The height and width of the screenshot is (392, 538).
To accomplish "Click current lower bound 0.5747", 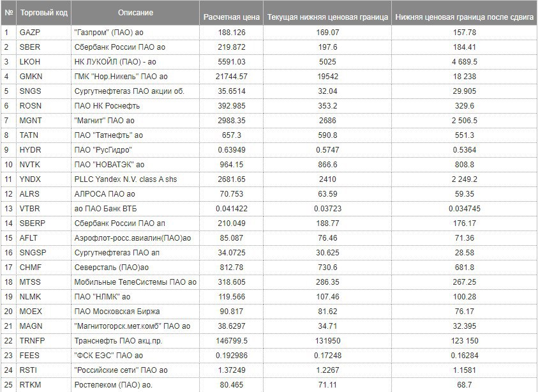I will coord(327,150).
